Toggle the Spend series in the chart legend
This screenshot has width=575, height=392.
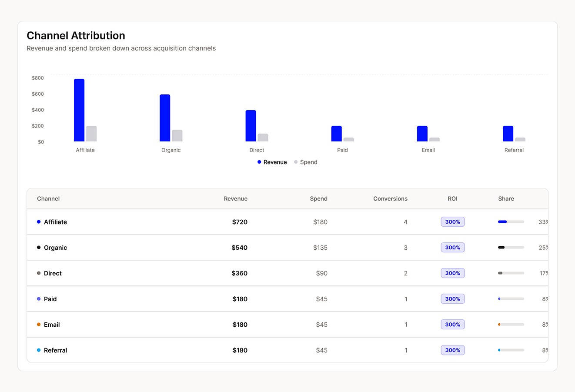tap(306, 162)
